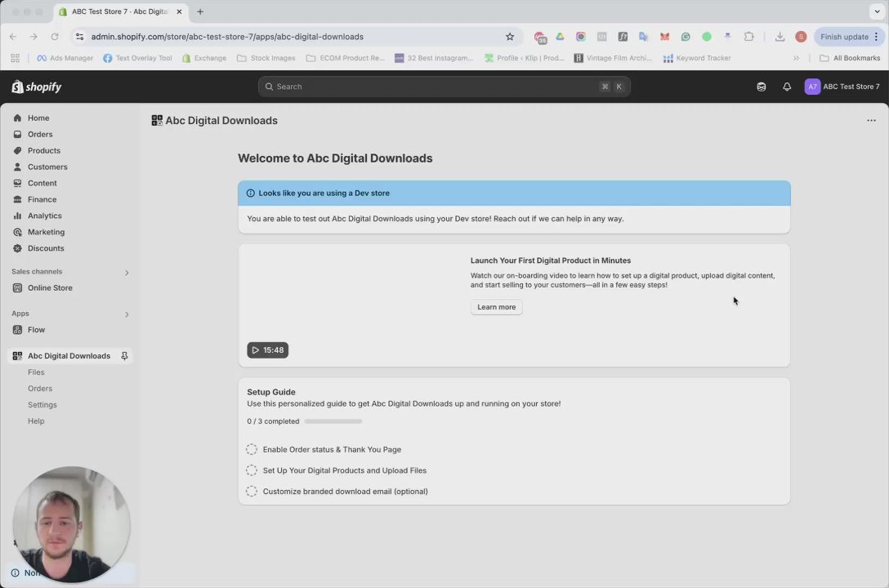Open ABC Test Store 7 account menu
The width and height of the screenshot is (889, 588).
click(x=842, y=87)
